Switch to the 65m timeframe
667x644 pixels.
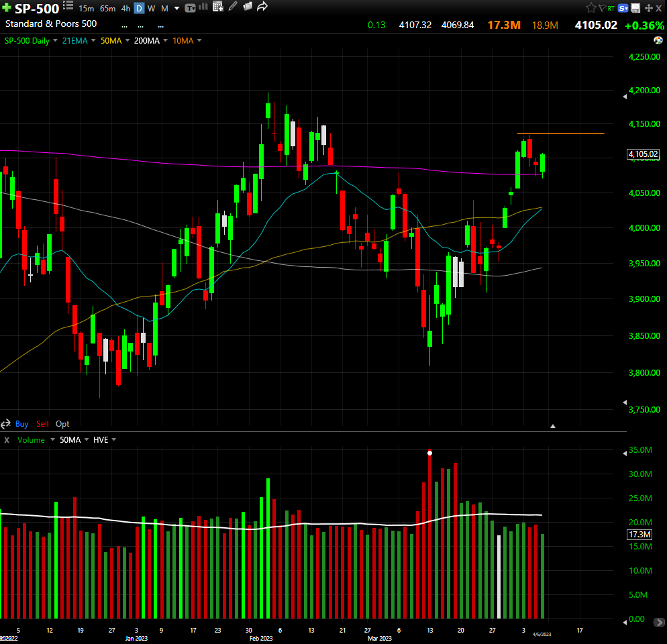tap(107, 9)
